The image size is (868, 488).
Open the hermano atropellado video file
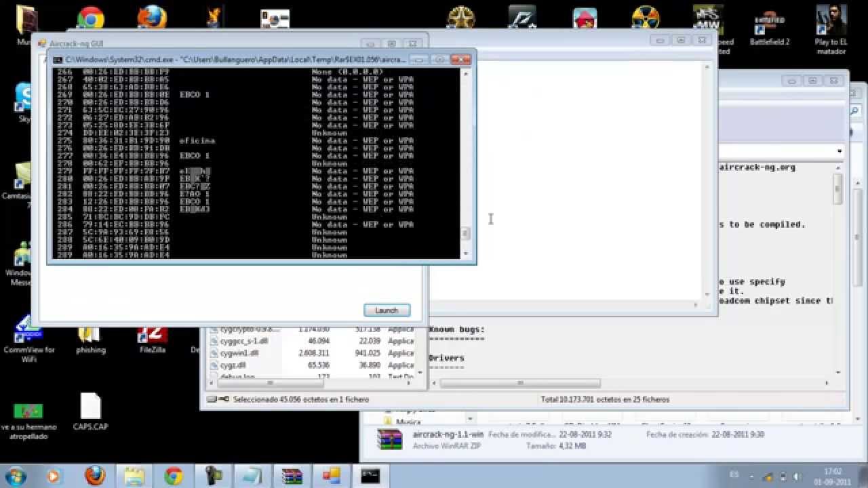pos(28,420)
